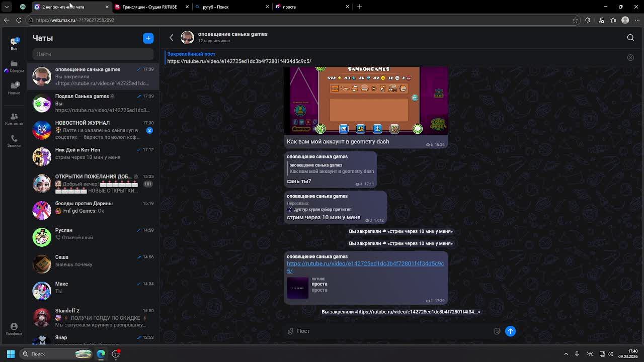
Task: Open 'беседы против Дарины' chat
Action: point(93,210)
